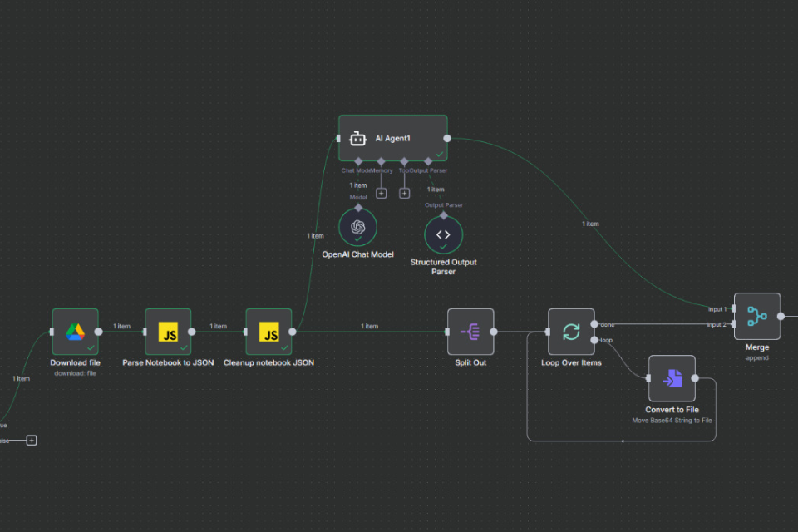Image resolution: width=798 pixels, height=532 pixels.
Task: Open the Cleanup notebook JSON node
Action: pyautogui.click(x=268, y=332)
